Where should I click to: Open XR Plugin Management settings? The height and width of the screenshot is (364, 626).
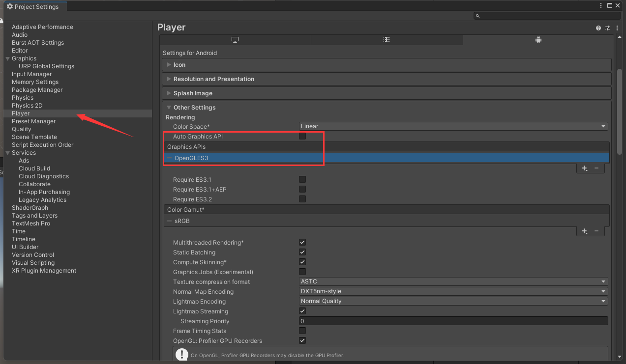[x=44, y=271]
